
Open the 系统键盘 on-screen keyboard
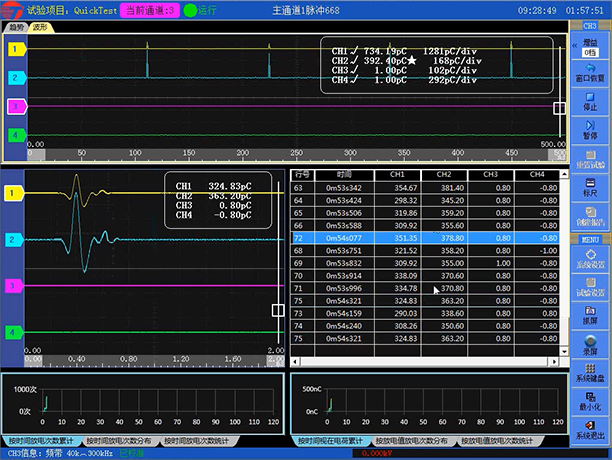[x=590, y=372]
